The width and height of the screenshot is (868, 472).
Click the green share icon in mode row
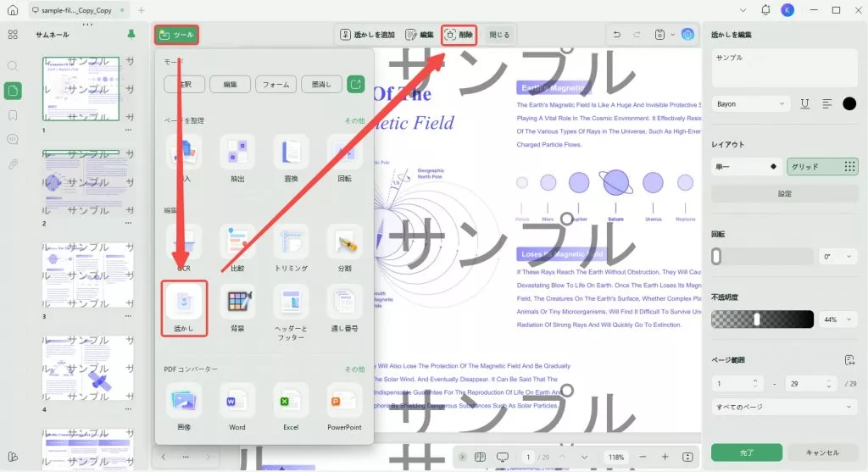355,84
